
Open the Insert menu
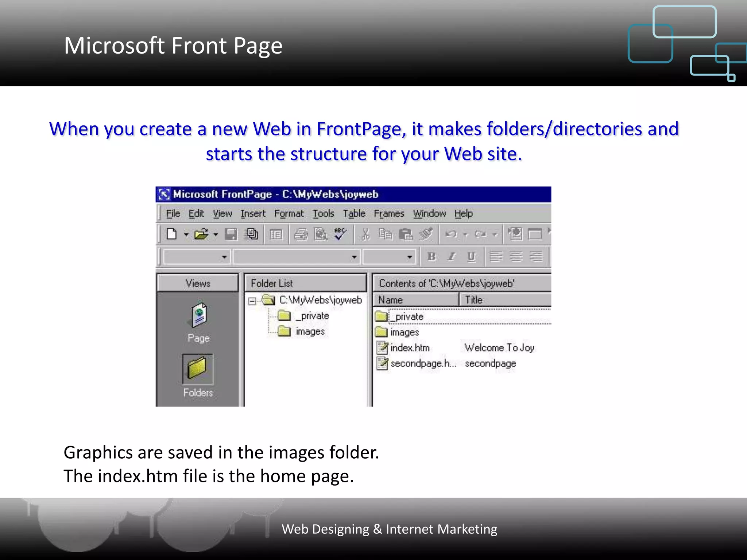tap(253, 214)
